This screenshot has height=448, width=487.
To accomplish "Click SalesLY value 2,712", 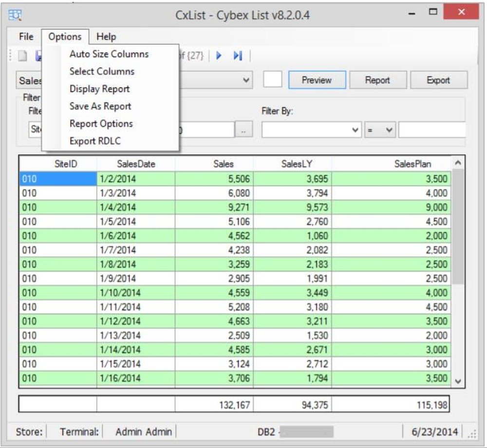I will (293, 364).
